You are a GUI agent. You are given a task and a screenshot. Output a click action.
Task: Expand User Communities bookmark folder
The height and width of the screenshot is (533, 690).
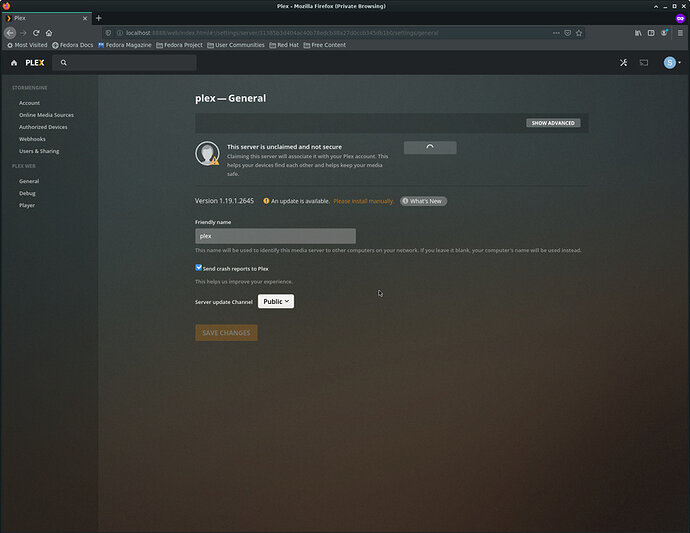236,45
